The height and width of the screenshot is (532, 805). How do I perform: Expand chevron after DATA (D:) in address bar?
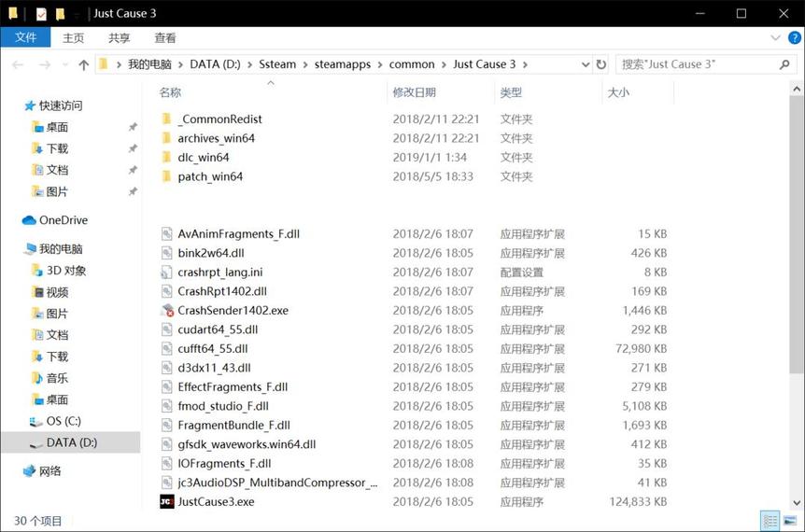pos(249,64)
